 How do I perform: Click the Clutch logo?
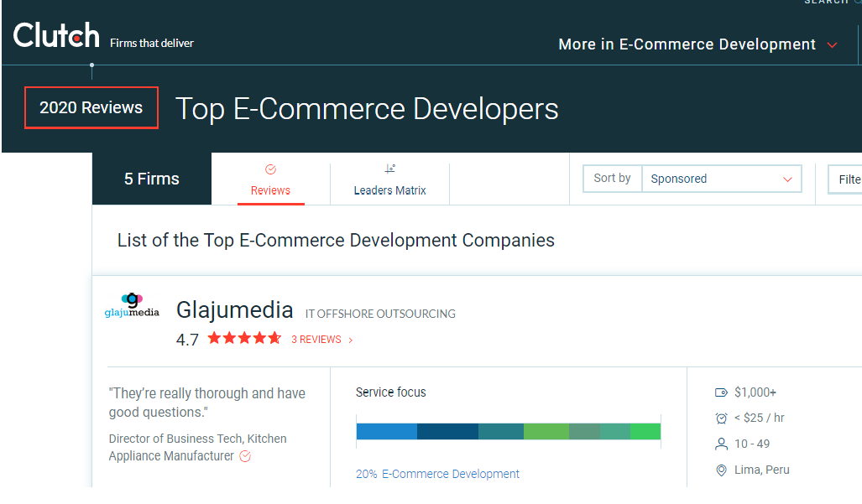[x=56, y=36]
